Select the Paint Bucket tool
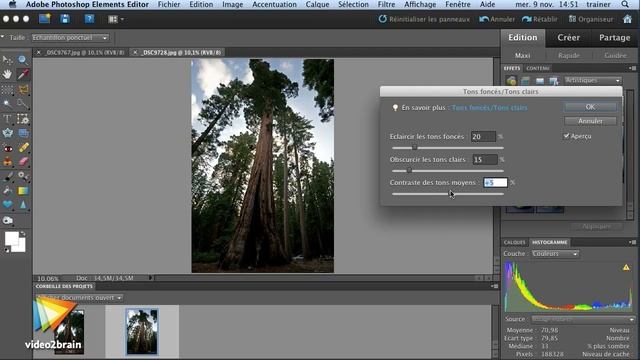The image size is (640, 360). (x=7, y=191)
